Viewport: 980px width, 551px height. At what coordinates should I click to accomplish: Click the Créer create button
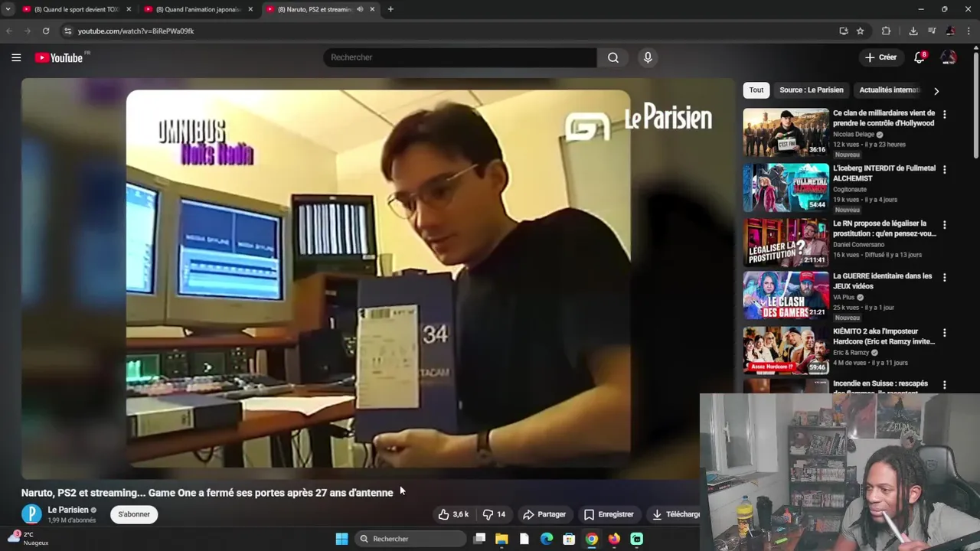[880, 57]
